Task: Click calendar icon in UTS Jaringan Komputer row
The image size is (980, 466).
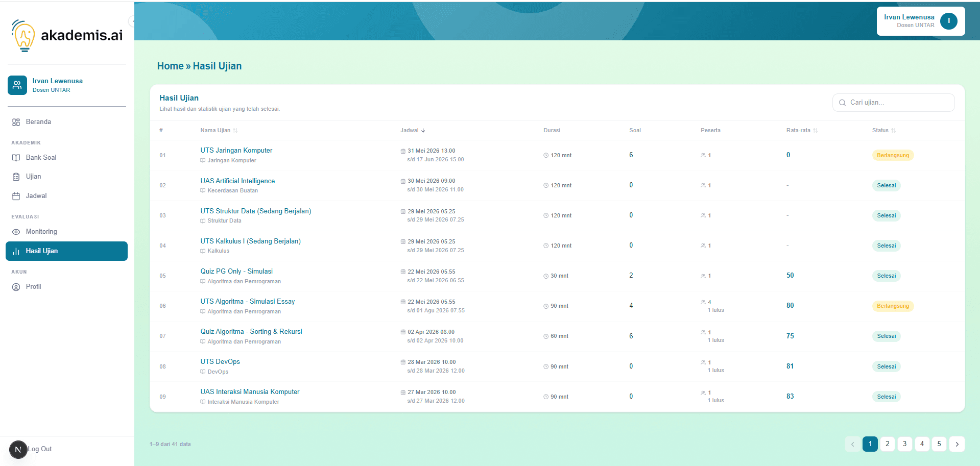Action: point(403,151)
